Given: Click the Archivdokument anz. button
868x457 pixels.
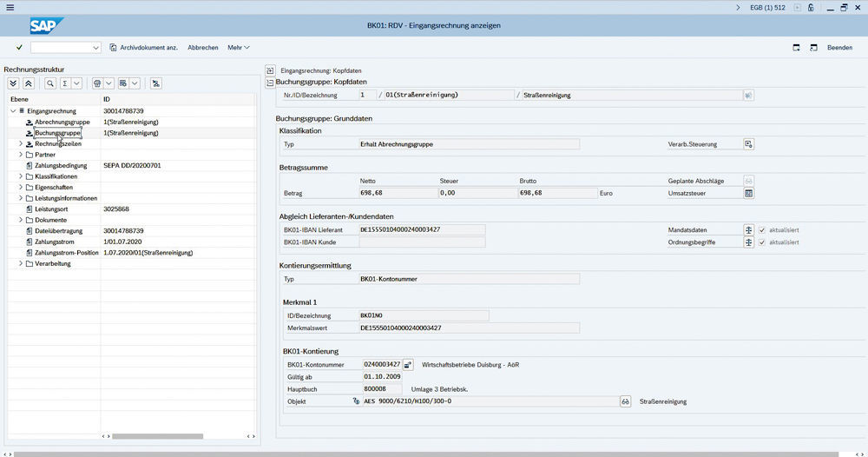Looking at the screenshot, I should pyautogui.click(x=143, y=48).
